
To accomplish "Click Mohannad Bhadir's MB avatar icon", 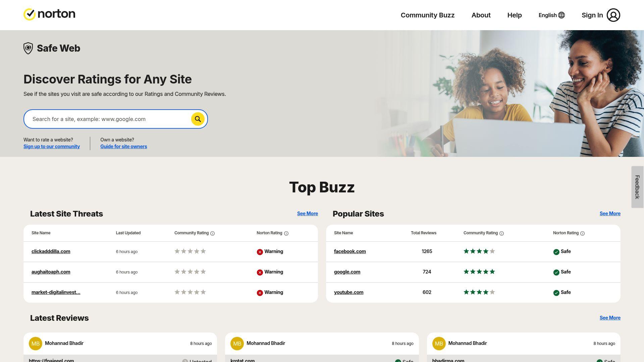I will pyautogui.click(x=36, y=343).
